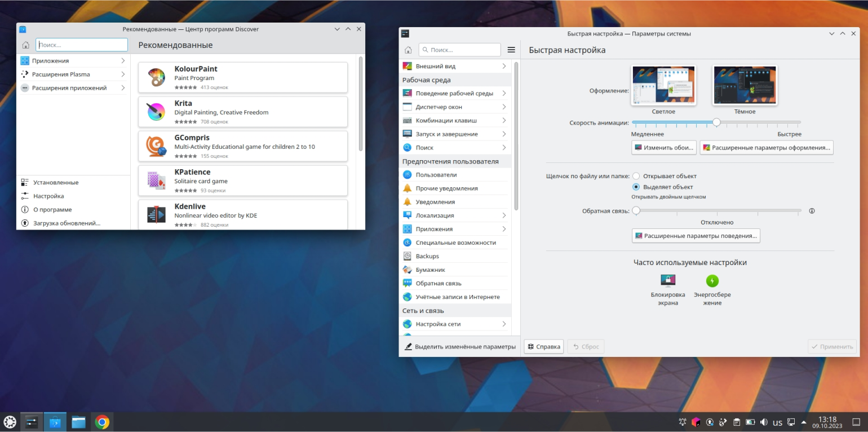Open Установленные in Discover sidebar

(x=55, y=182)
